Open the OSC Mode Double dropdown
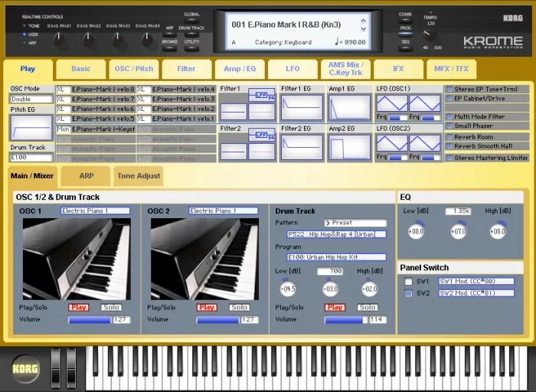This screenshot has width=536, height=392. (x=31, y=99)
